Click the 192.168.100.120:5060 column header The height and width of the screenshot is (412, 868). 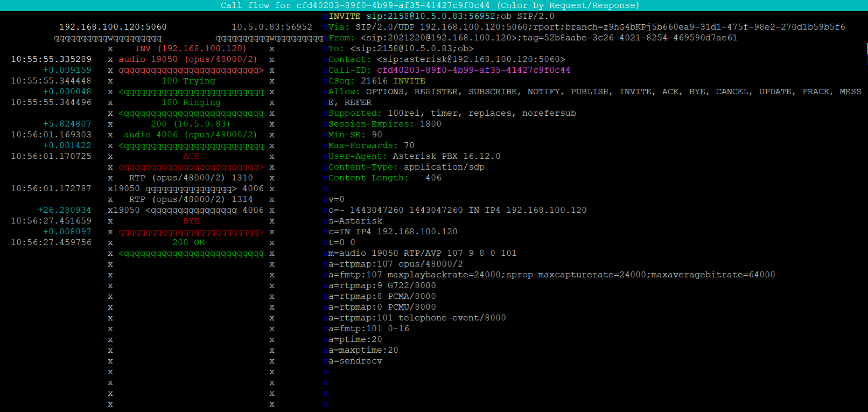coord(113,27)
